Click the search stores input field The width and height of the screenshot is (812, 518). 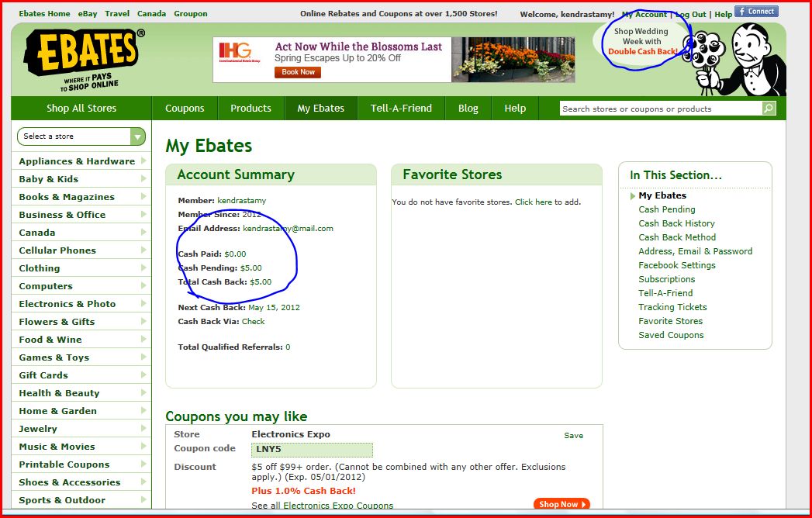(659, 109)
